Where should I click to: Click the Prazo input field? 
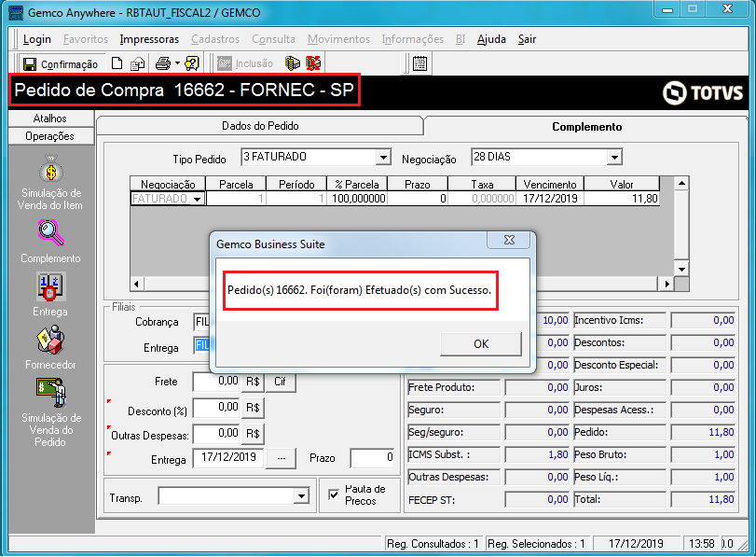tap(372, 457)
